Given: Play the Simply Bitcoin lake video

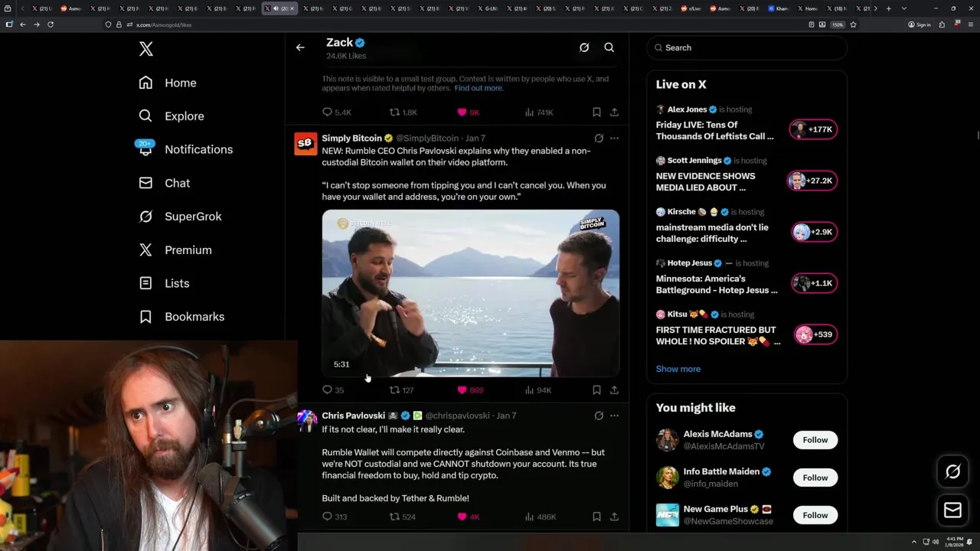Looking at the screenshot, I should click(471, 293).
